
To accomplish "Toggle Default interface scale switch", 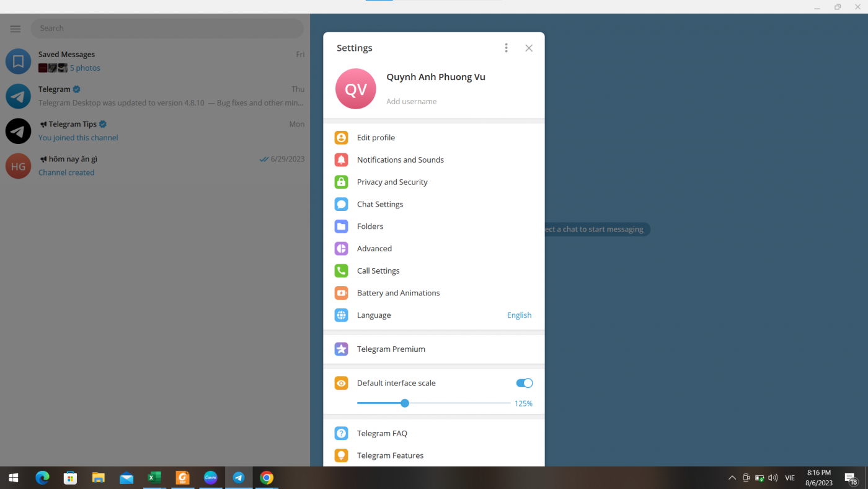I will click(525, 383).
